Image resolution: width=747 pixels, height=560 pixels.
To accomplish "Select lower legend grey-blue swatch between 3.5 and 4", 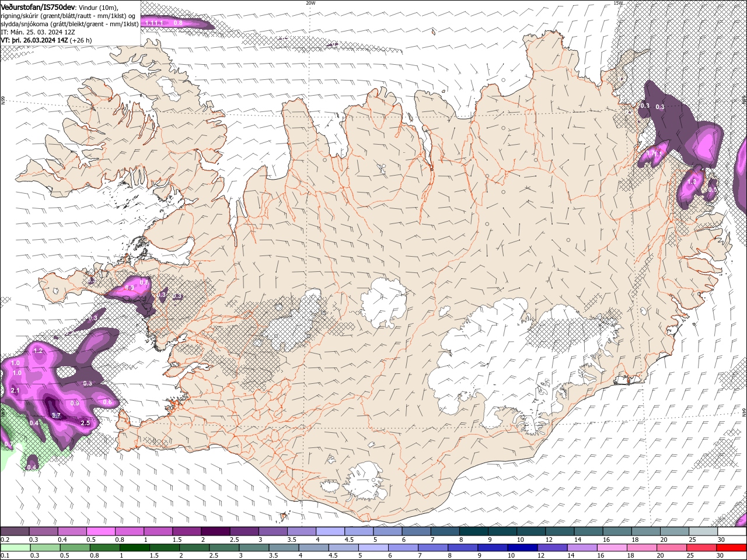I will tap(284, 547).
